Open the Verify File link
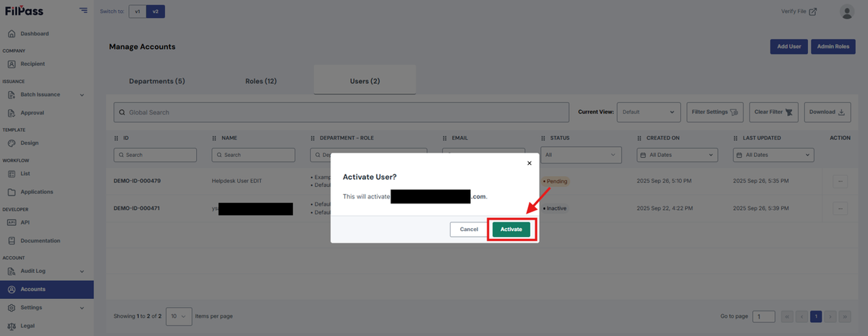Viewport: 868px width, 336px height. click(799, 12)
